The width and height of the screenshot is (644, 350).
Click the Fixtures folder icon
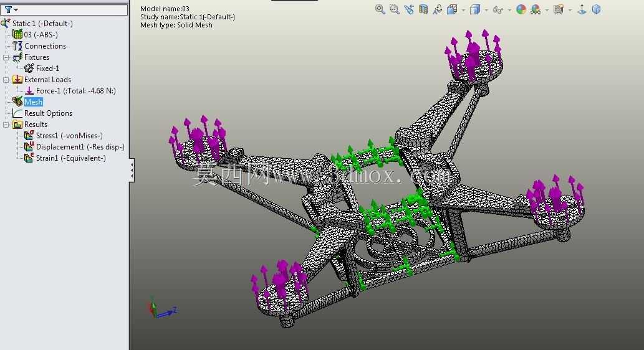17,57
